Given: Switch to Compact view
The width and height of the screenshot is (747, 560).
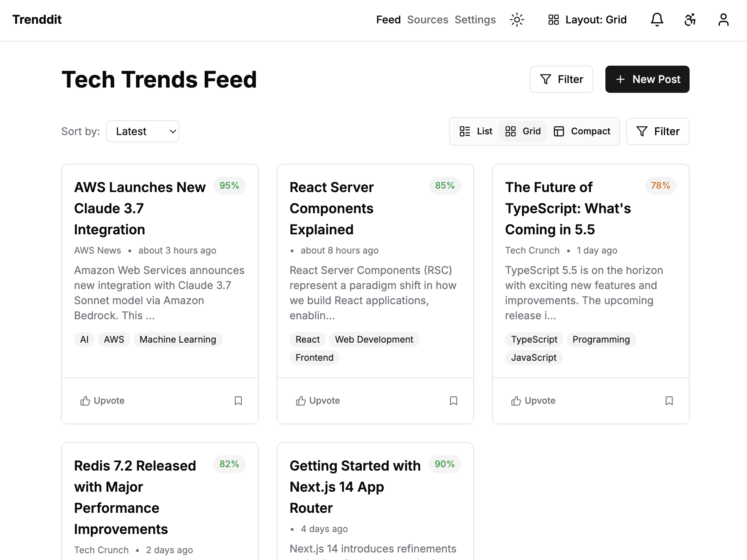Looking at the screenshot, I should coord(582,131).
